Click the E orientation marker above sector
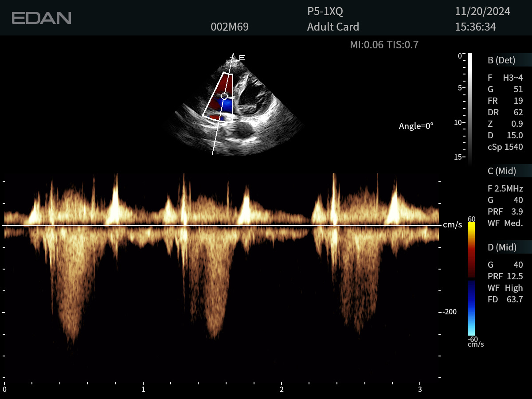This screenshot has width=532, height=399. 242,58
